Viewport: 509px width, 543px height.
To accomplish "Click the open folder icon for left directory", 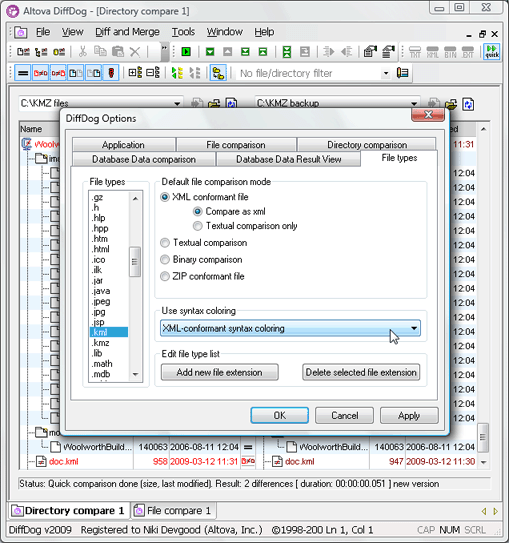I will (x=214, y=104).
